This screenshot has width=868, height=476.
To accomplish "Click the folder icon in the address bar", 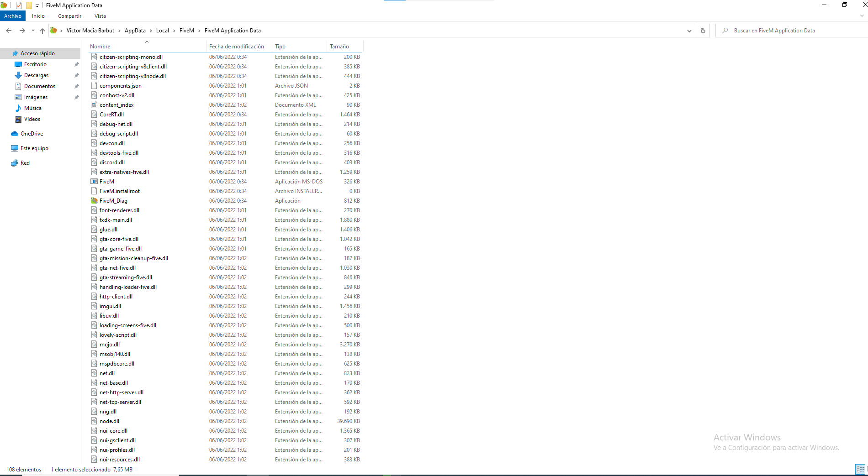I will [x=53, y=31].
